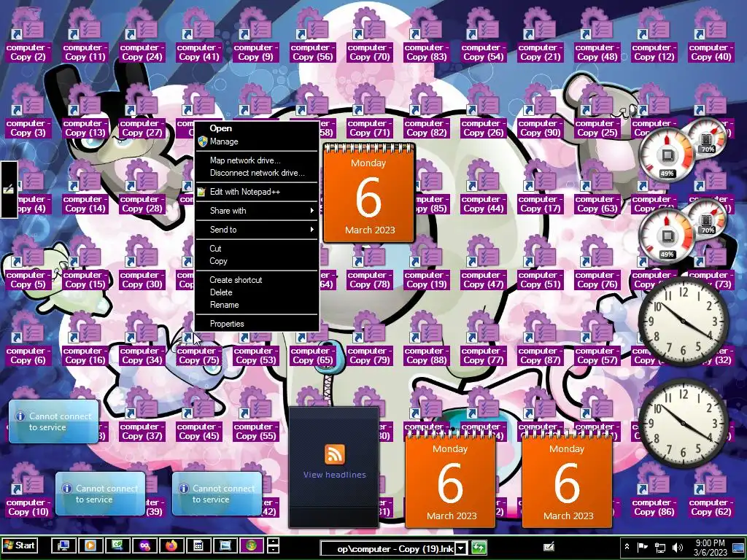
Task: Select computer - Copy (40) shortcut
Action: (711, 36)
